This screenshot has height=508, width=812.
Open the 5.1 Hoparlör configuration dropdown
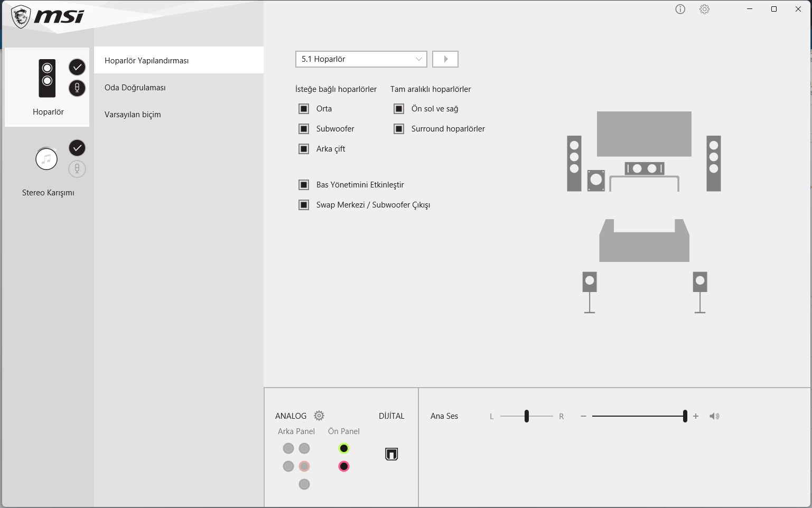pos(361,59)
